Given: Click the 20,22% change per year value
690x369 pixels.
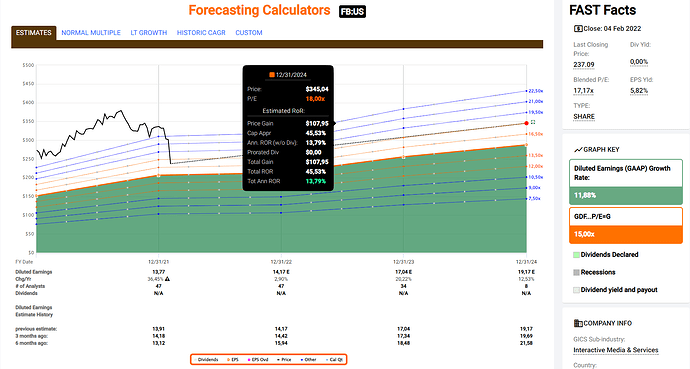Looking at the screenshot, I should (x=404, y=279).
